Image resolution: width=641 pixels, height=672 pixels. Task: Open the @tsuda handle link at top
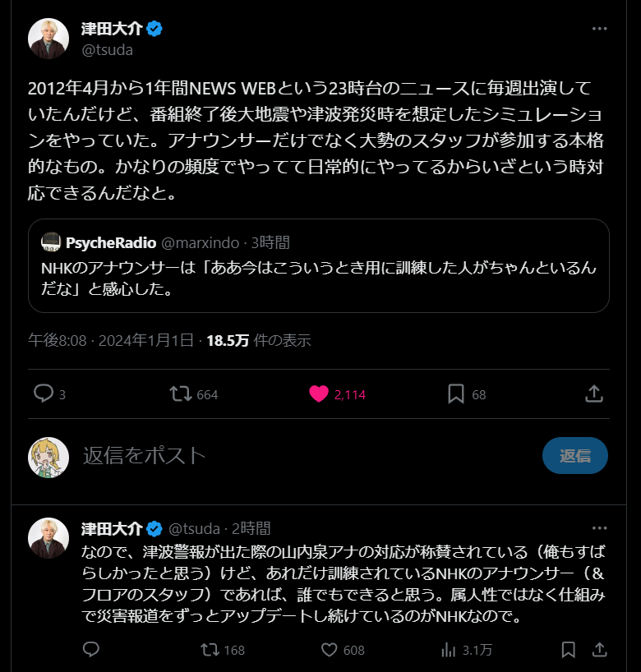click(107, 50)
